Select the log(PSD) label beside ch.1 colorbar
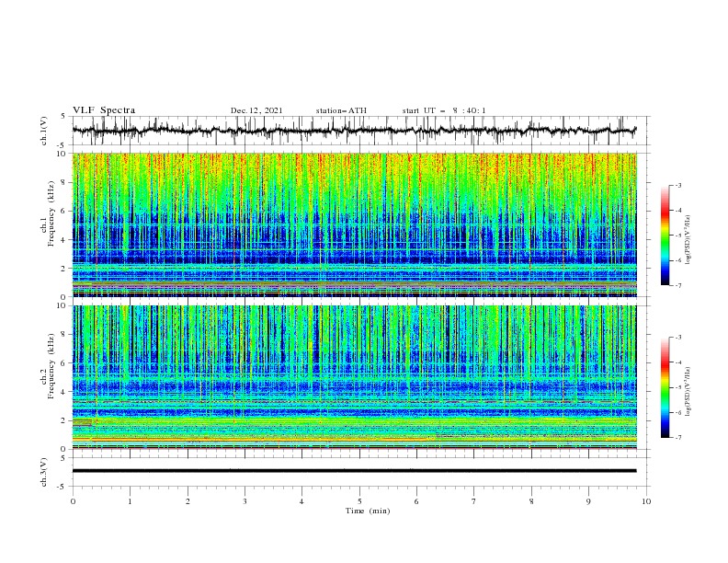Screen dimensions: 728x563 point(688,240)
